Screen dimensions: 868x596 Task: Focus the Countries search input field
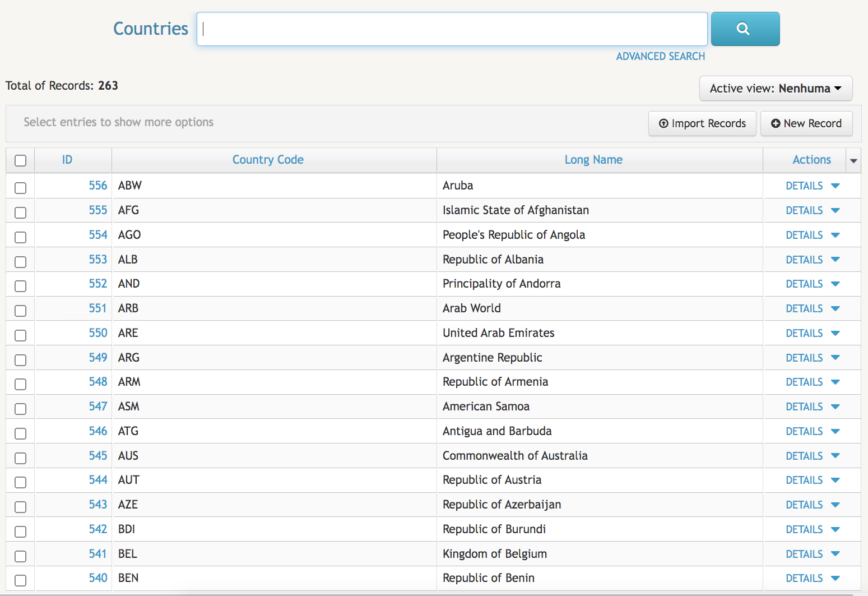pyautogui.click(x=452, y=29)
